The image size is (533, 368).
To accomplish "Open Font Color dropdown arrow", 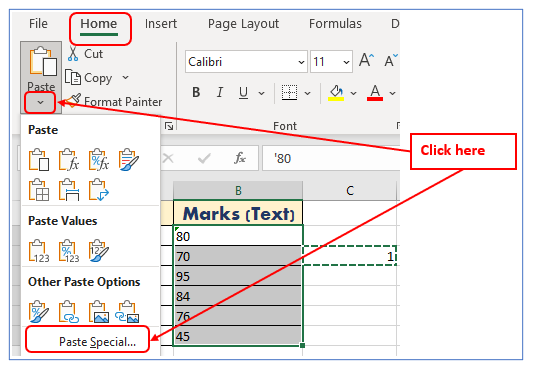I will (392, 93).
